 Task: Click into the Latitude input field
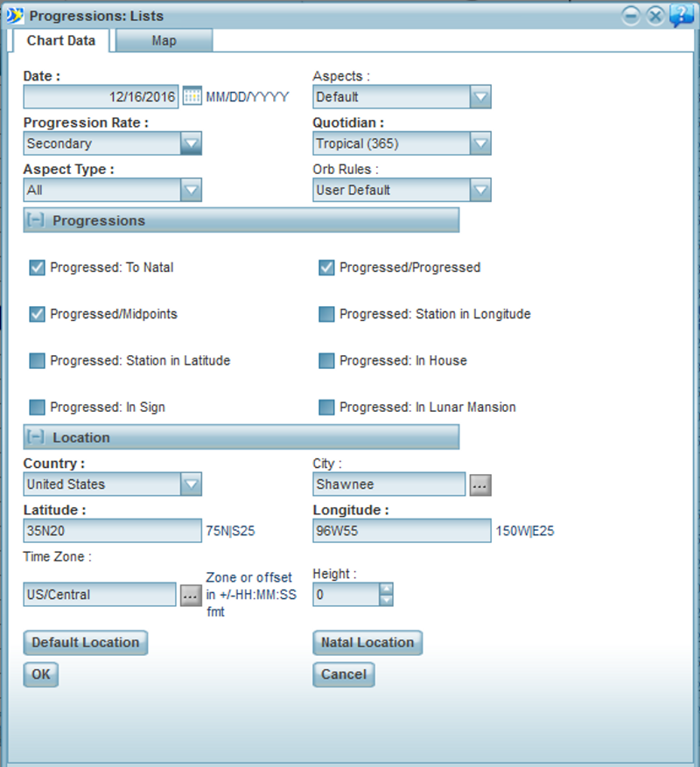point(112,531)
